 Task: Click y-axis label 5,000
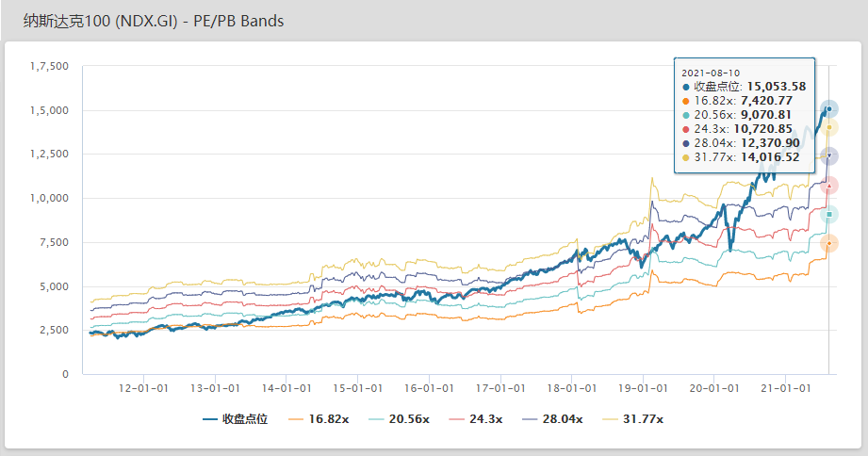pyautogui.click(x=56, y=286)
